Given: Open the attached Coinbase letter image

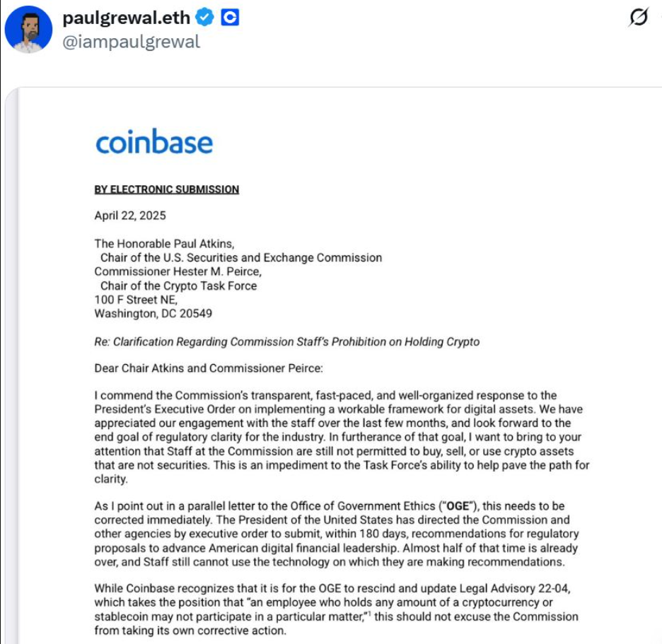Looking at the screenshot, I should point(339,368).
